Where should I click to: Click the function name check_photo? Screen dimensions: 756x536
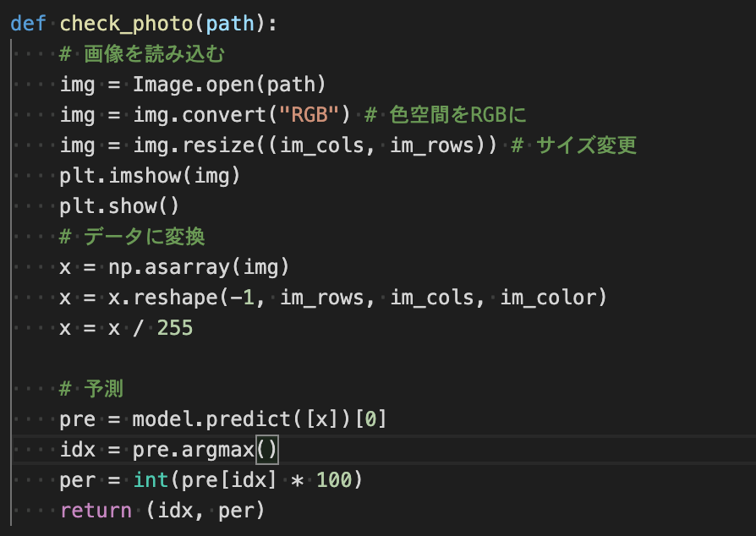click(126, 25)
